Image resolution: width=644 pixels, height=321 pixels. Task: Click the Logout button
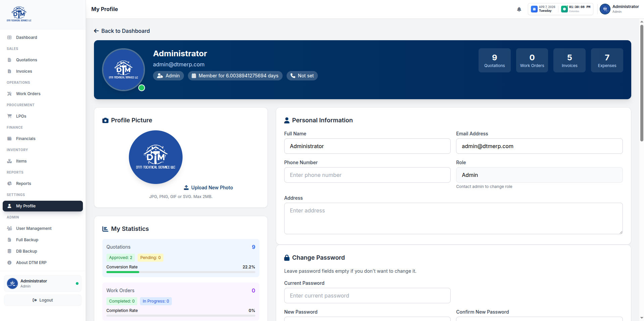[x=43, y=300]
